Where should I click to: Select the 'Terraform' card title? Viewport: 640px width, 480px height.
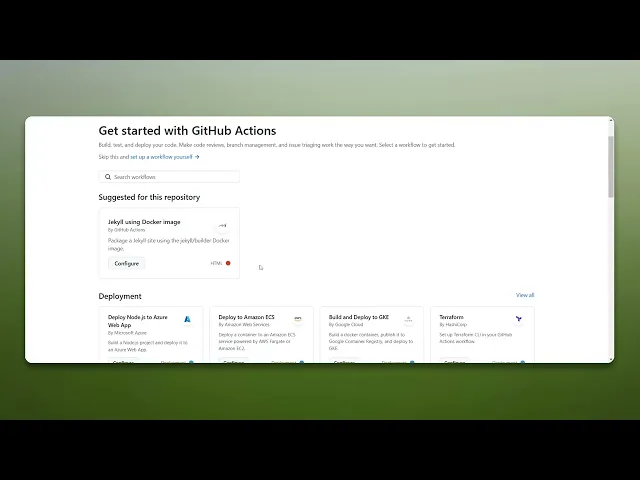coord(451,317)
